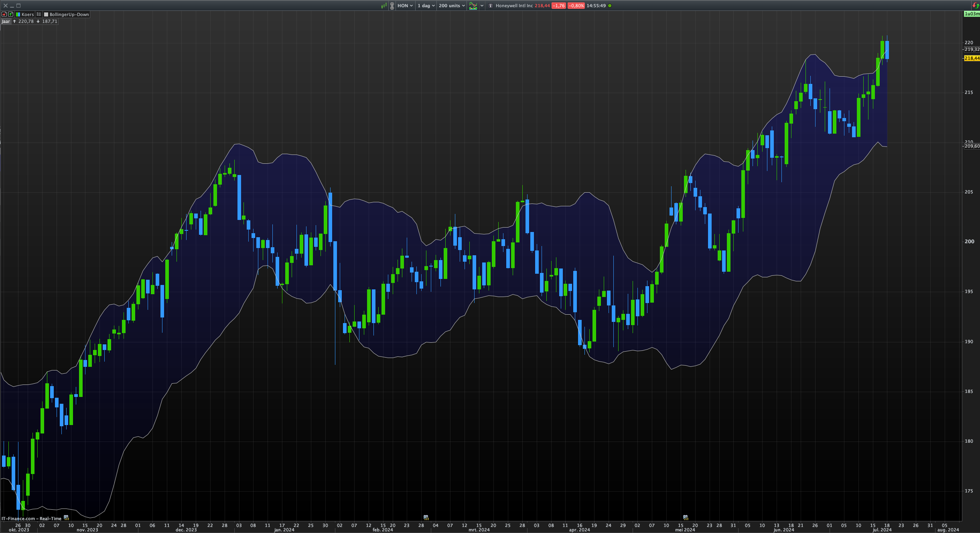Click the instrument info 'i' icon
Viewport: 980px width, 533px height.
(x=490, y=6)
